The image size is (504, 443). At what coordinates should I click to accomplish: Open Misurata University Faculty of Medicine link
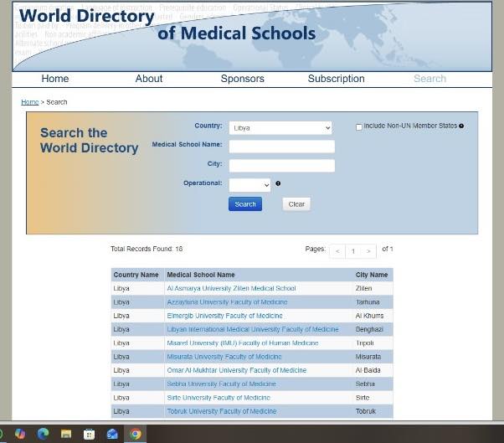click(224, 357)
